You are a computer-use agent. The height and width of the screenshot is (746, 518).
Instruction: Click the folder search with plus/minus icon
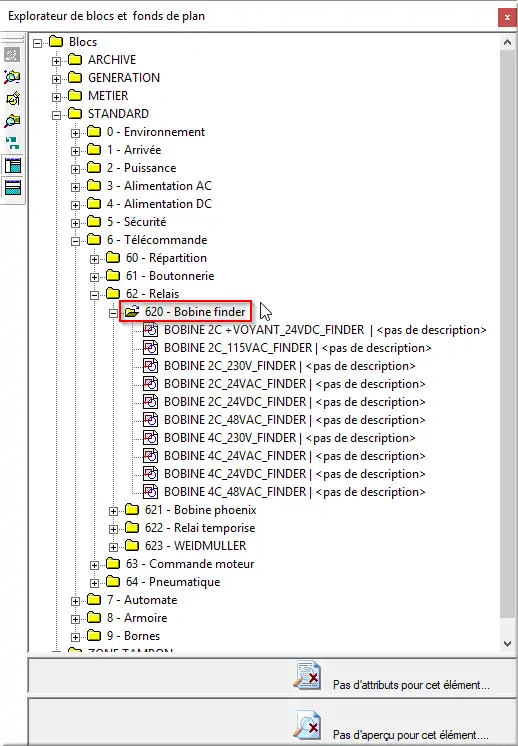(12, 77)
